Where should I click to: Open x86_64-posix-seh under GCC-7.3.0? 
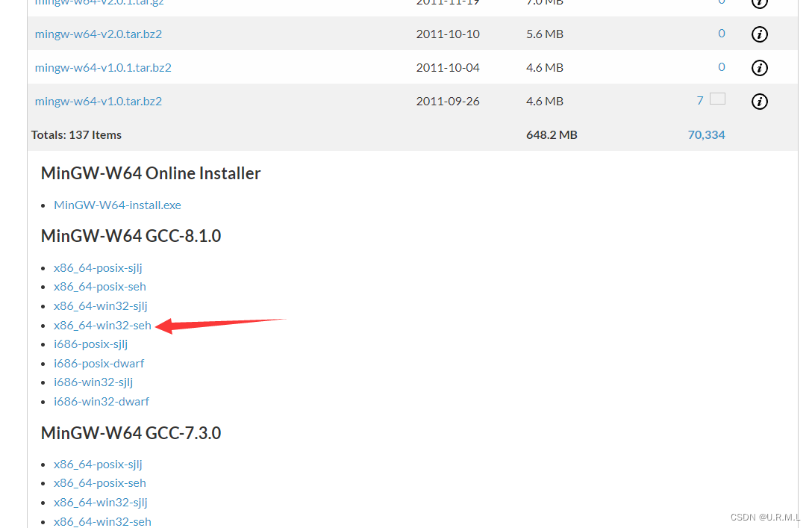click(100, 483)
